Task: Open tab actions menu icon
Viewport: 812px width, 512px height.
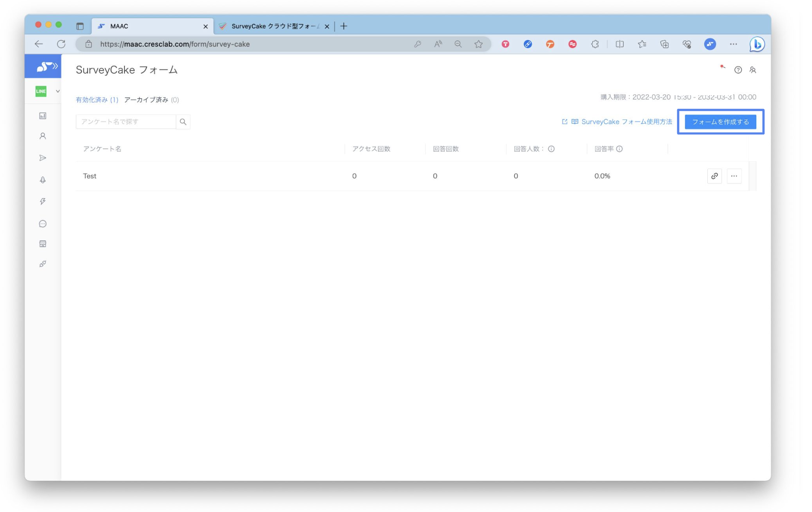Action: (x=80, y=26)
